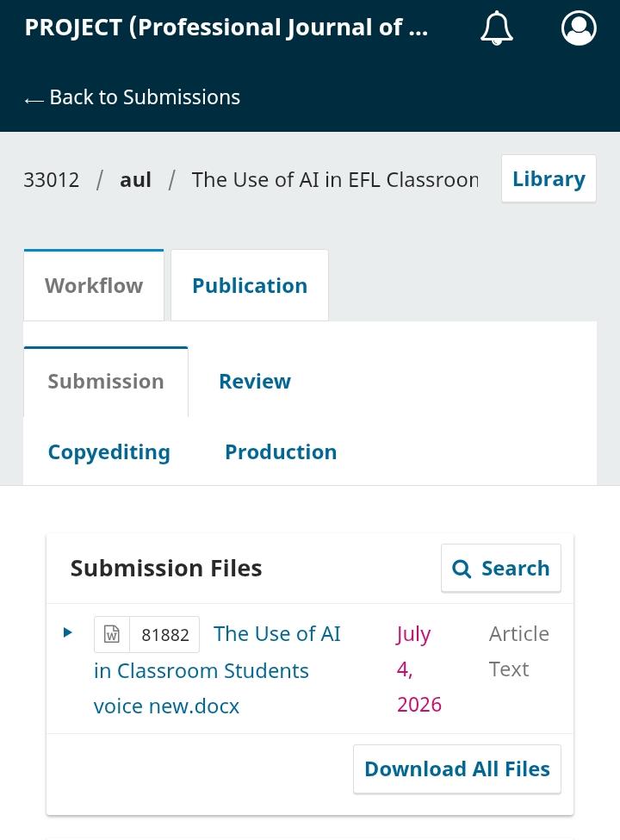
Task: Open the Production stage tab
Action: point(281,452)
